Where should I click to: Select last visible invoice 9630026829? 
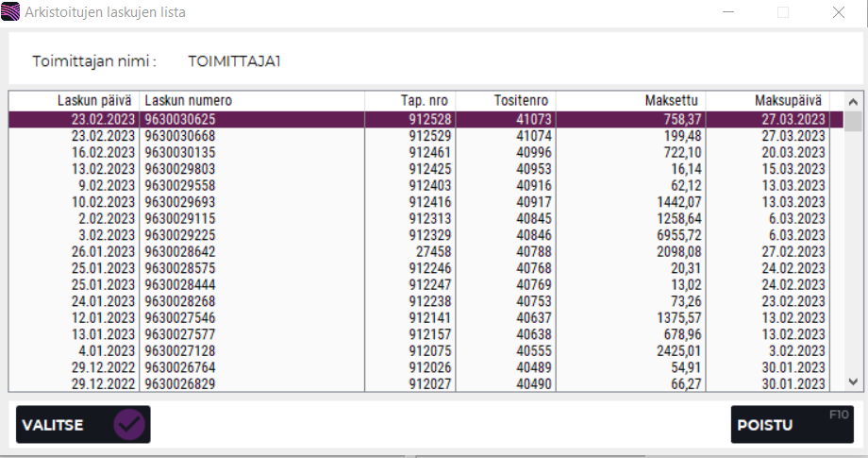point(180,383)
